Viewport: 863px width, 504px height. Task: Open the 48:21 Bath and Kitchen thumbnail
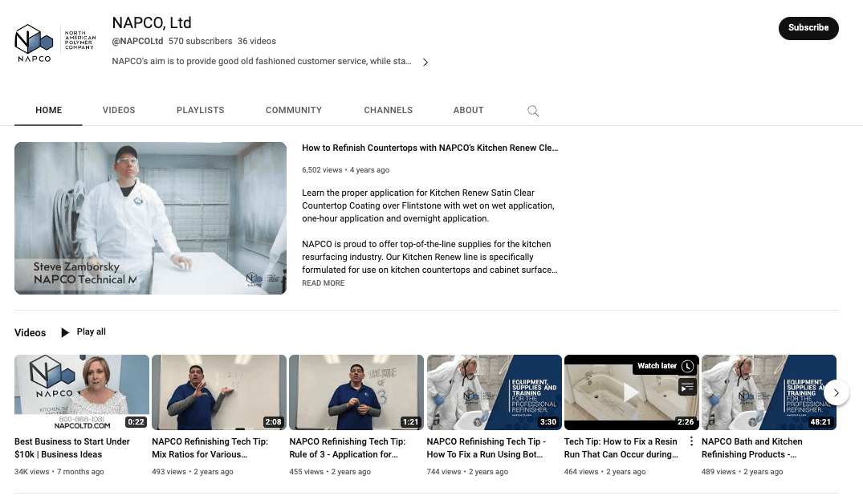pyautogui.click(x=769, y=392)
